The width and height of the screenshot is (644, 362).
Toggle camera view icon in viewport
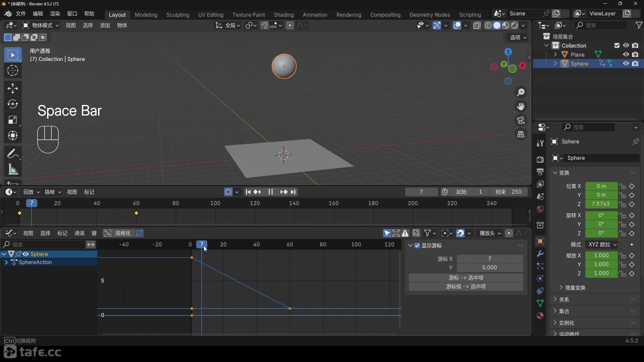click(521, 120)
